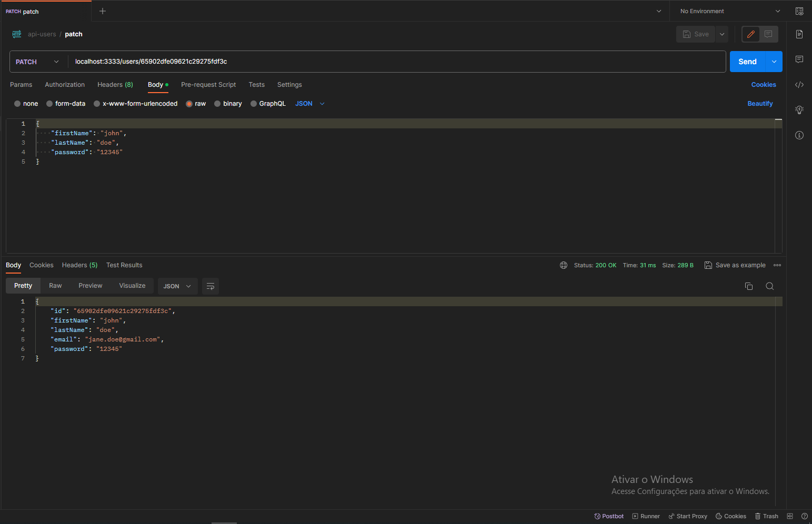Screen dimensions: 812x524
Task: Go to api-users collection breadcrumb
Action: click(x=42, y=34)
